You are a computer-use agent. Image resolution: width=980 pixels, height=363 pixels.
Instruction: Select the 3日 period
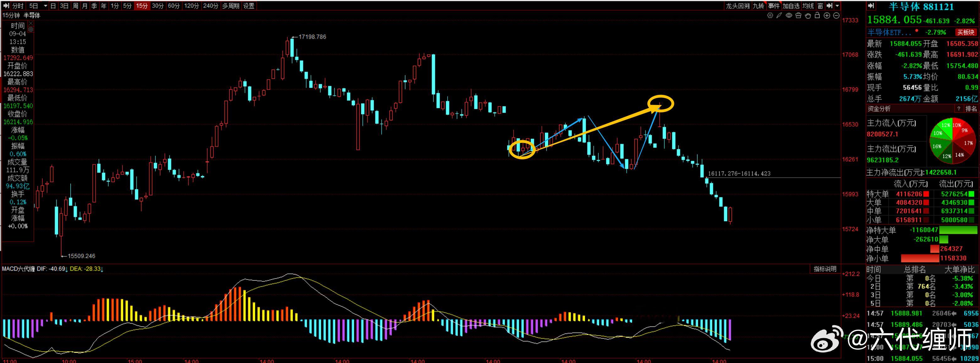pos(64,6)
